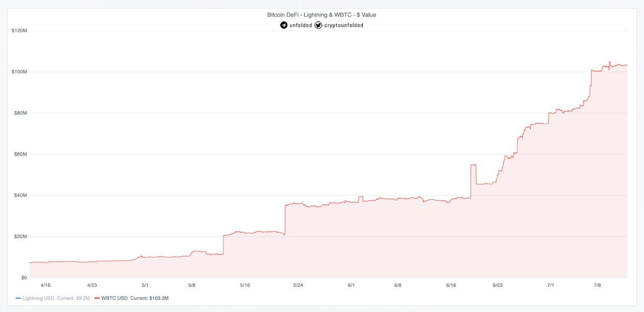Click the 4/16 x-axis date label

[46, 285]
